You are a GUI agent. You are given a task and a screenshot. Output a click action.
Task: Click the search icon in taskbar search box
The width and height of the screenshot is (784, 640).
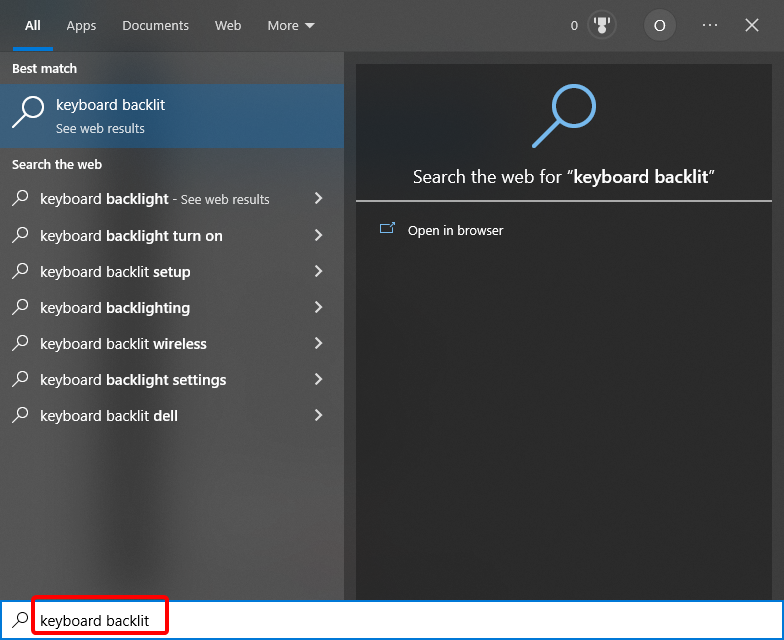[x=20, y=620]
